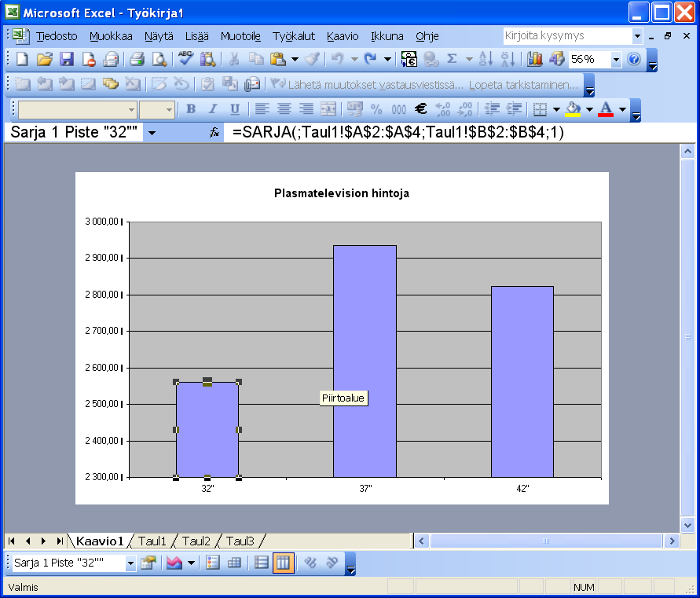
Task: Open Print Preview icon
Action: pos(159,59)
